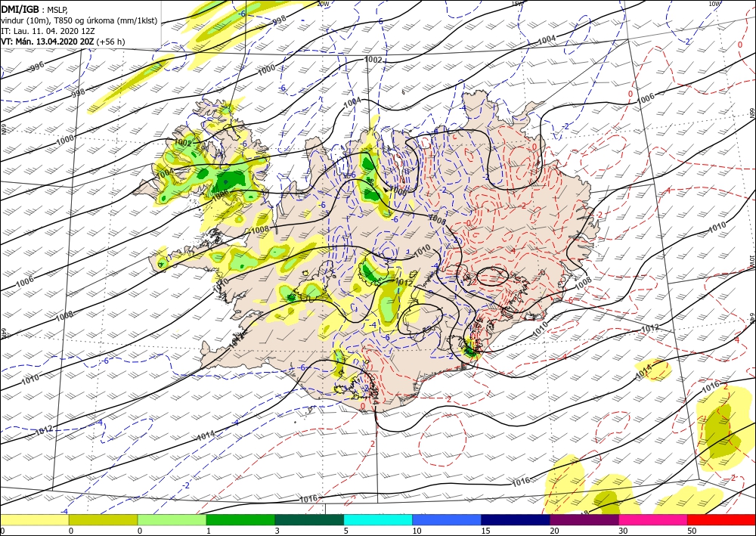Image resolution: width=756 pixels, height=536 pixels.
Task: Select the dark green legend swatch
Action: click(309, 519)
